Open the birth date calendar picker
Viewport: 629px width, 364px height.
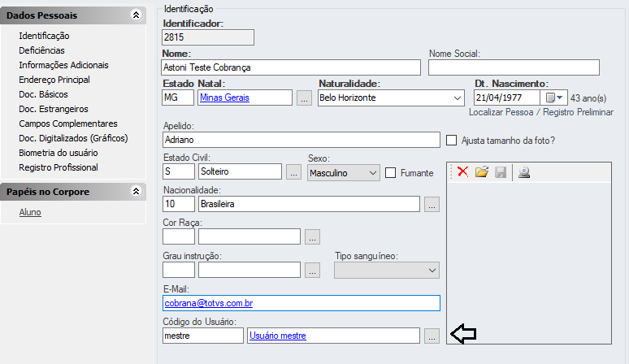coord(554,97)
